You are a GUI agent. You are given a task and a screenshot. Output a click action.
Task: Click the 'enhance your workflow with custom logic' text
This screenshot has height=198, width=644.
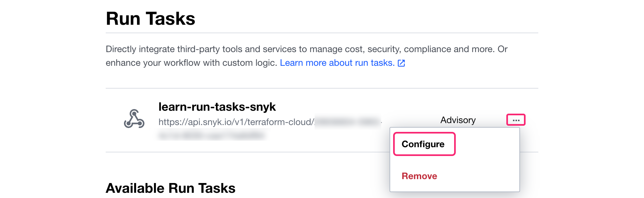pyautogui.click(x=192, y=63)
